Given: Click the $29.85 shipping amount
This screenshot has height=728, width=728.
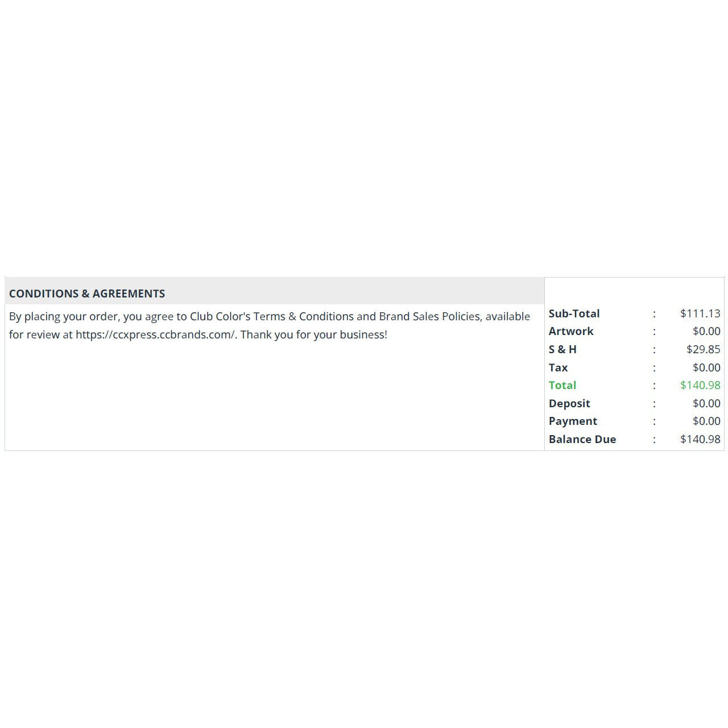Looking at the screenshot, I should pyautogui.click(x=703, y=349).
